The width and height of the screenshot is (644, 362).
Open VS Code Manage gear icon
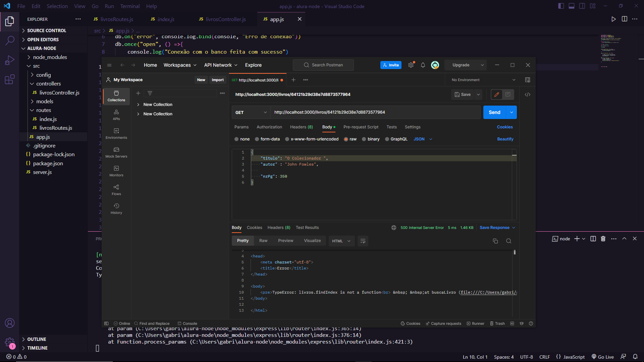pos(10,342)
